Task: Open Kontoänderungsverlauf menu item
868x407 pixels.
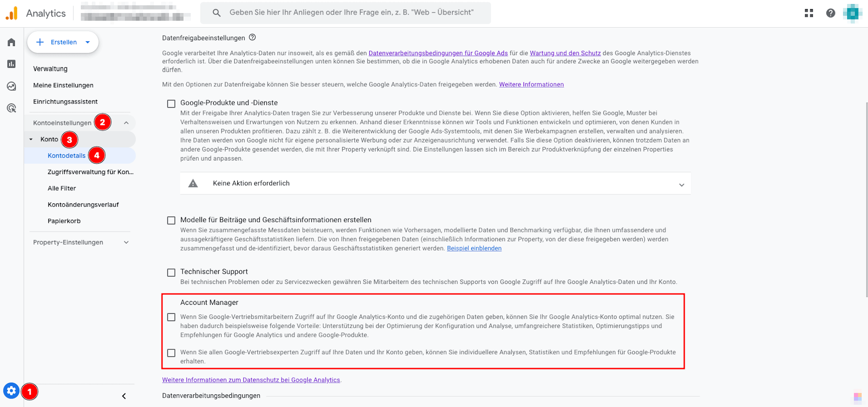Action: [83, 204]
